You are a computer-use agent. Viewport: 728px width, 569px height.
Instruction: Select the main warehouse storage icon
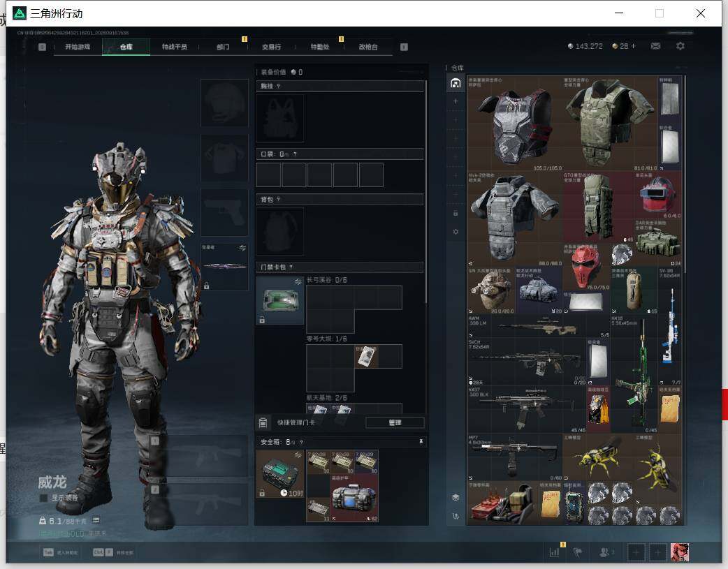[456, 83]
